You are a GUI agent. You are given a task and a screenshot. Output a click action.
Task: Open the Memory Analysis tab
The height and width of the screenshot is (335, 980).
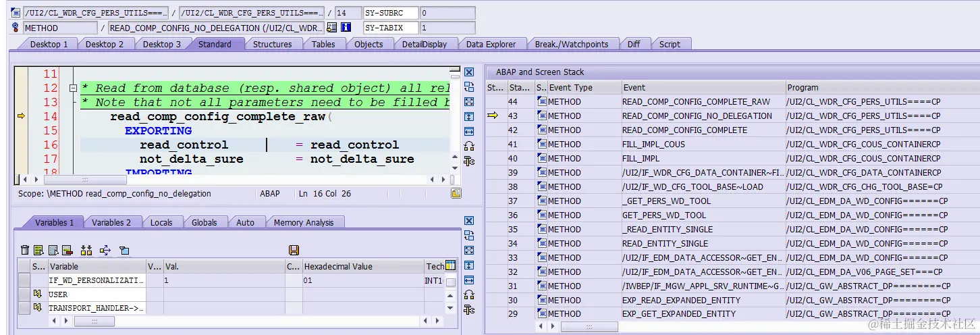(304, 222)
